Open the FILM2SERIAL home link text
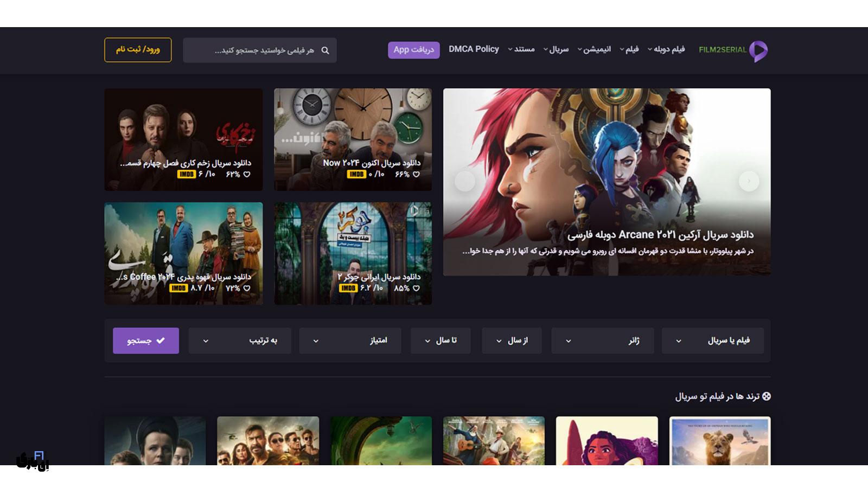Image resolution: width=868 pixels, height=488 pixels. (722, 50)
